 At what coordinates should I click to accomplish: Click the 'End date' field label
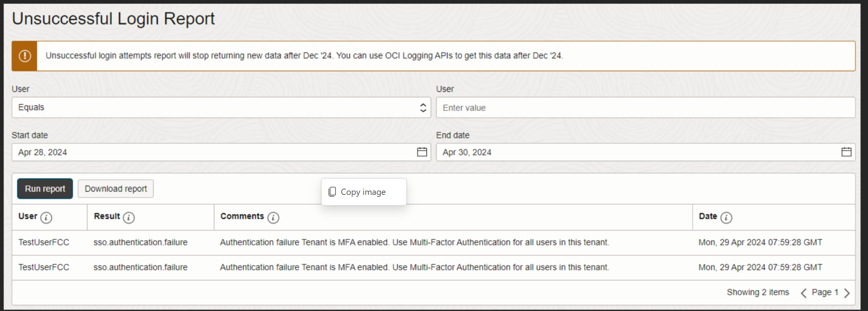point(453,135)
